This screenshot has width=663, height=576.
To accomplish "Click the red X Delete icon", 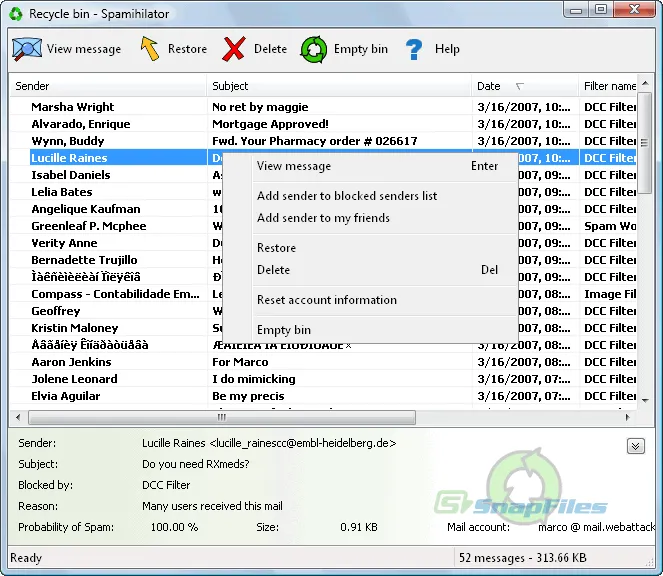I will [x=233, y=49].
